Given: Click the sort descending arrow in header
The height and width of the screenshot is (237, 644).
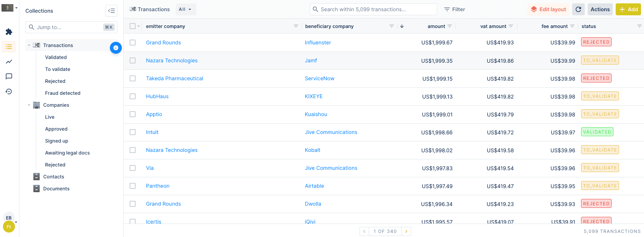Looking at the screenshot, I should 402,26.
